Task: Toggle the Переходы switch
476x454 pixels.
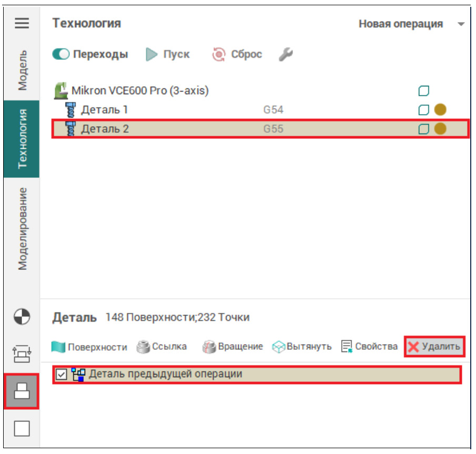Action: click(61, 54)
